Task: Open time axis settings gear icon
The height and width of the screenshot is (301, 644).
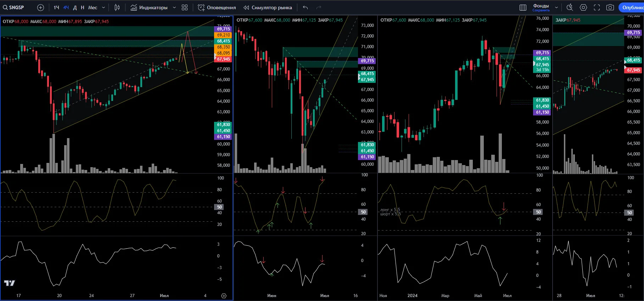Action: point(224,296)
